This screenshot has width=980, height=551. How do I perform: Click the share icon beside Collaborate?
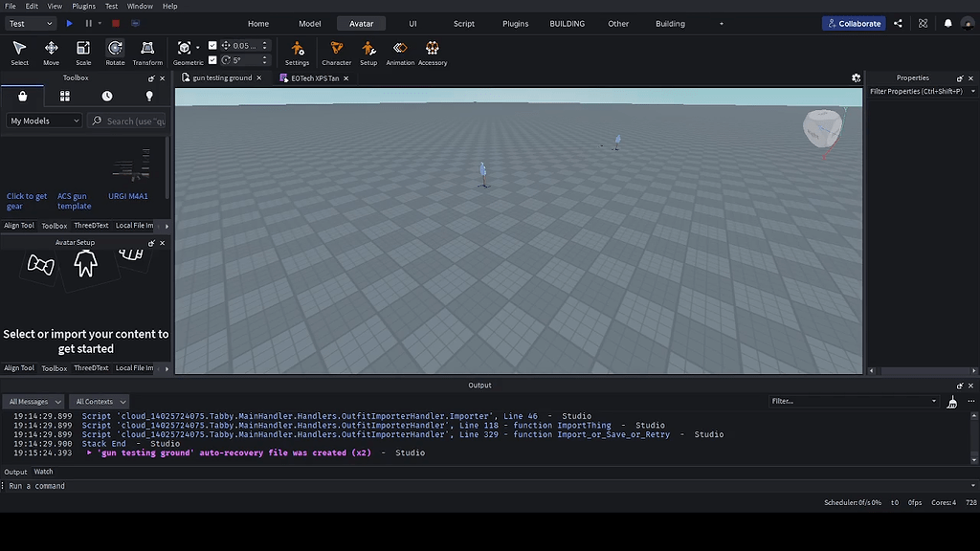click(898, 24)
